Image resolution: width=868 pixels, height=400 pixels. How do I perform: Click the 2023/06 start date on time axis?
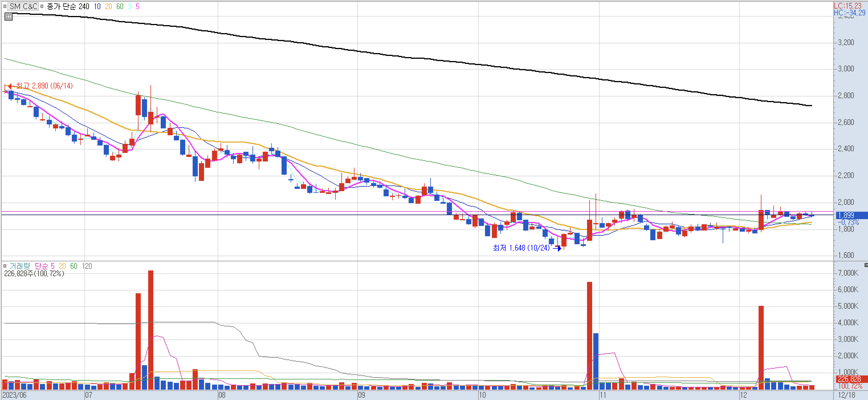tap(15, 395)
